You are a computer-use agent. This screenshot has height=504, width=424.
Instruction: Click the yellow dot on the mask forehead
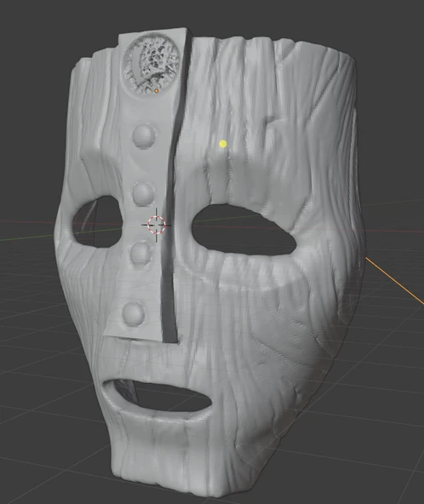223,144
